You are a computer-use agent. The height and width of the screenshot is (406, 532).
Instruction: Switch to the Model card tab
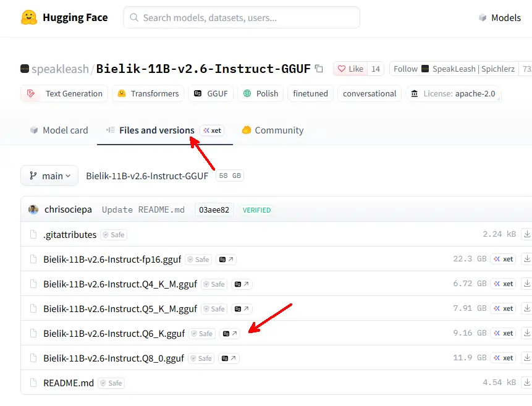[59, 130]
